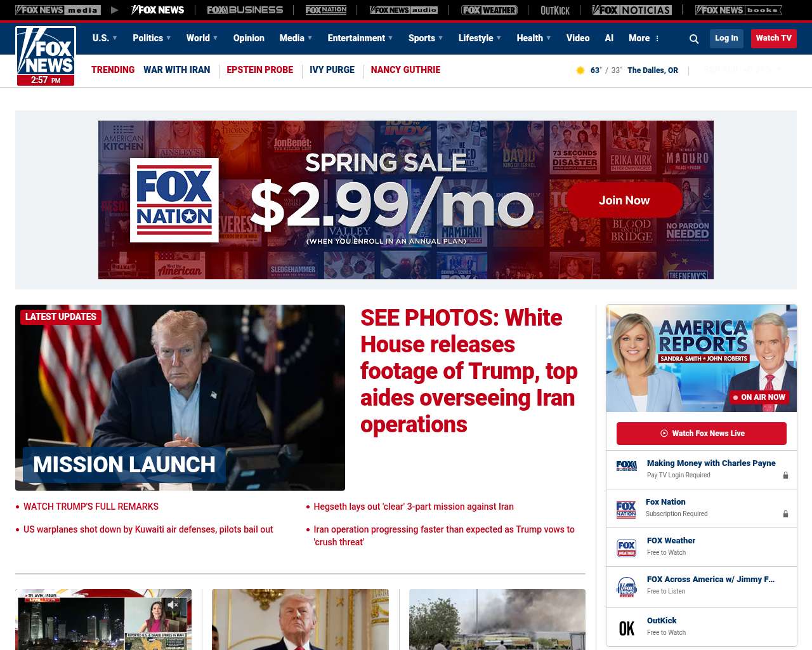Open the Video menu item
The height and width of the screenshot is (650, 812).
(578, 38)
